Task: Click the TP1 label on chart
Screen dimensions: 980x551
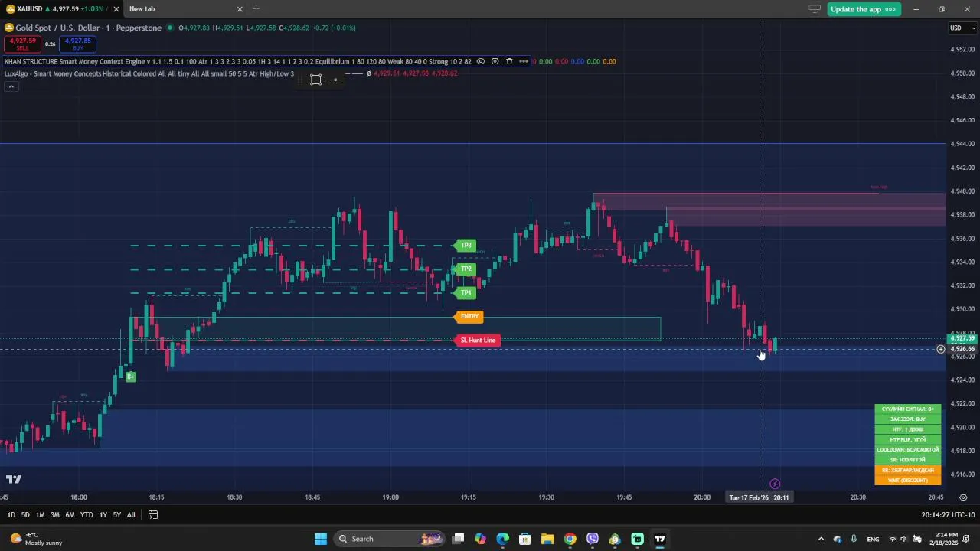Action: pos(465,293)
